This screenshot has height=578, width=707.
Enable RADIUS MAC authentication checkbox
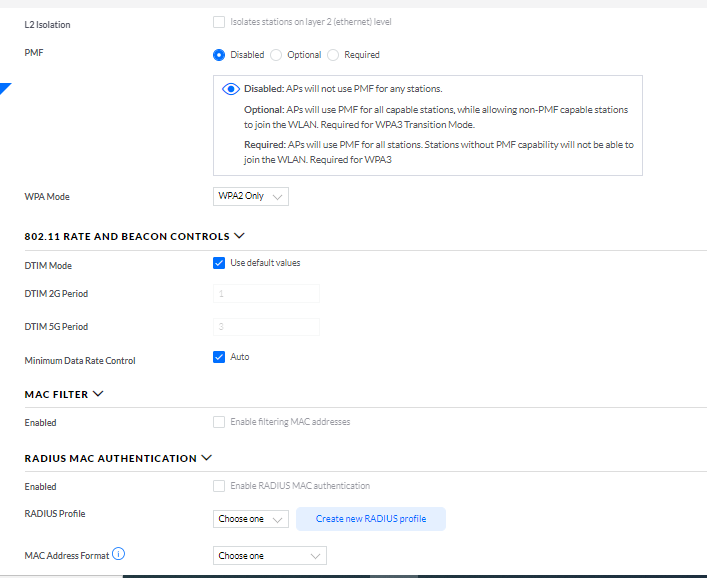pos(219,486)
